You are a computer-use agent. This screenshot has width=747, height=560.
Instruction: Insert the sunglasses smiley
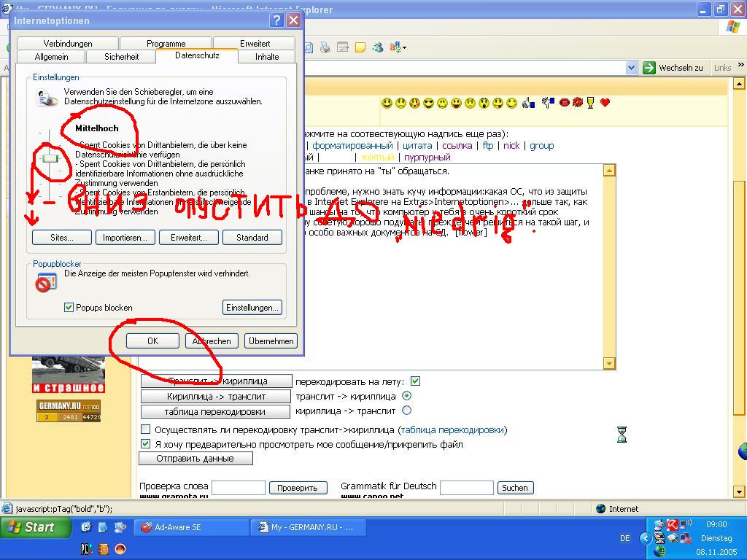[429, 104]
